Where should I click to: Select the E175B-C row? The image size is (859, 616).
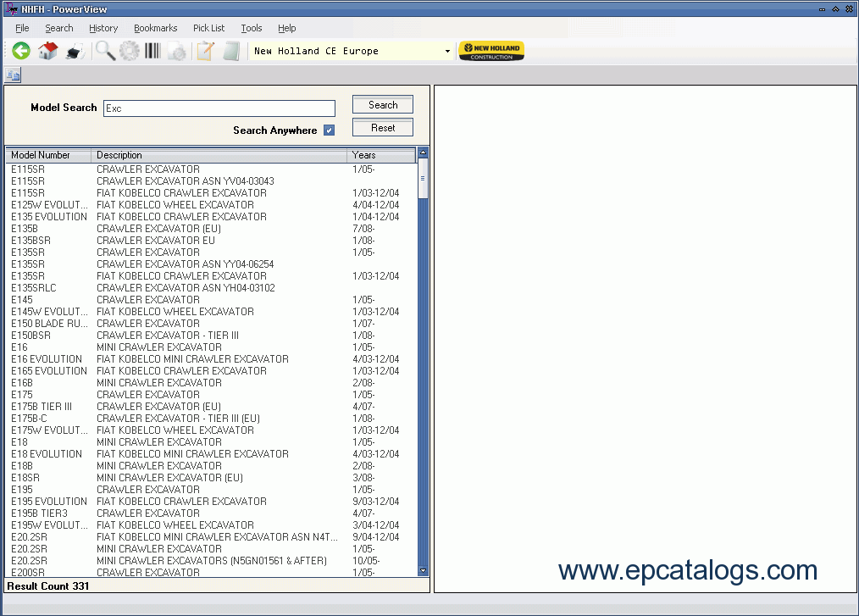(x=211, y=419)
